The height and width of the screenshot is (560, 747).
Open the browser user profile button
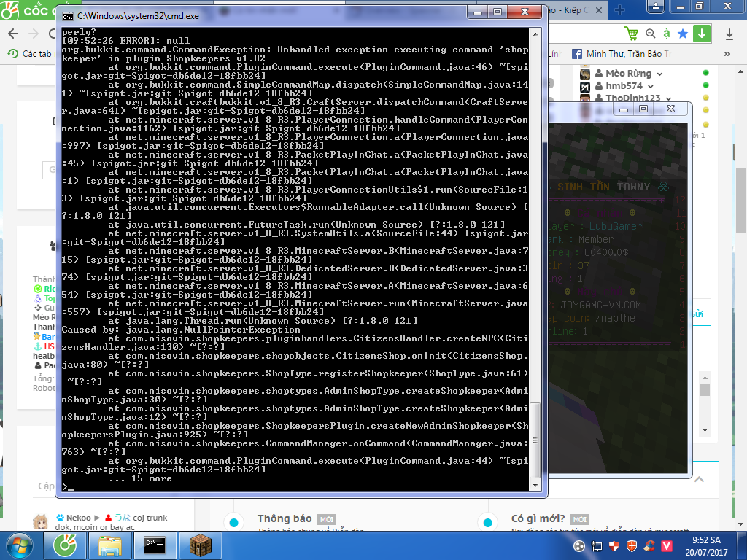click(x=656, y=6)
